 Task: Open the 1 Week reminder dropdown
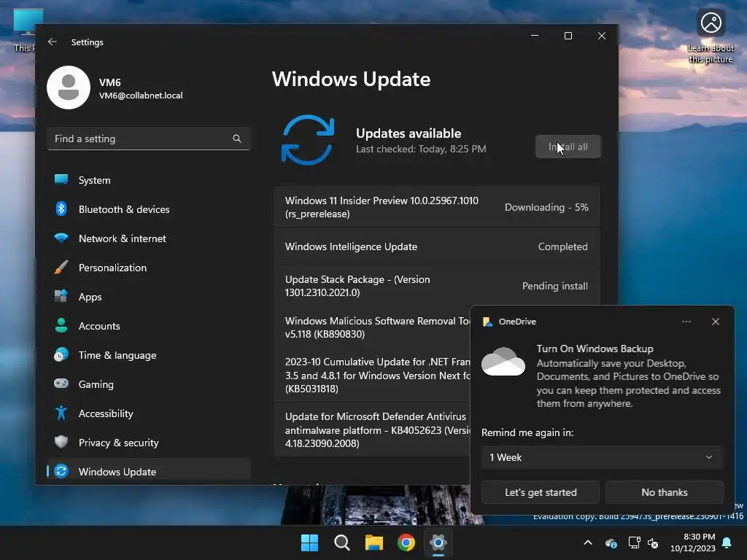point(602,457)
